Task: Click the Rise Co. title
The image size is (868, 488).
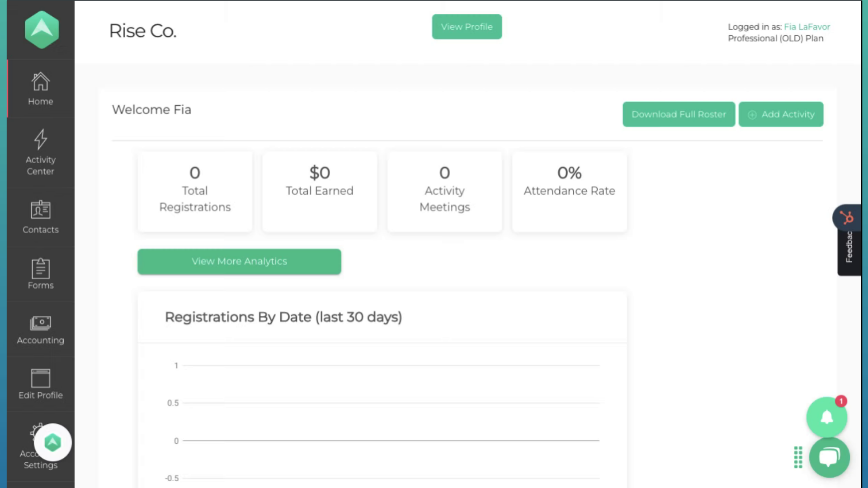Action: (x=142, y=31)
